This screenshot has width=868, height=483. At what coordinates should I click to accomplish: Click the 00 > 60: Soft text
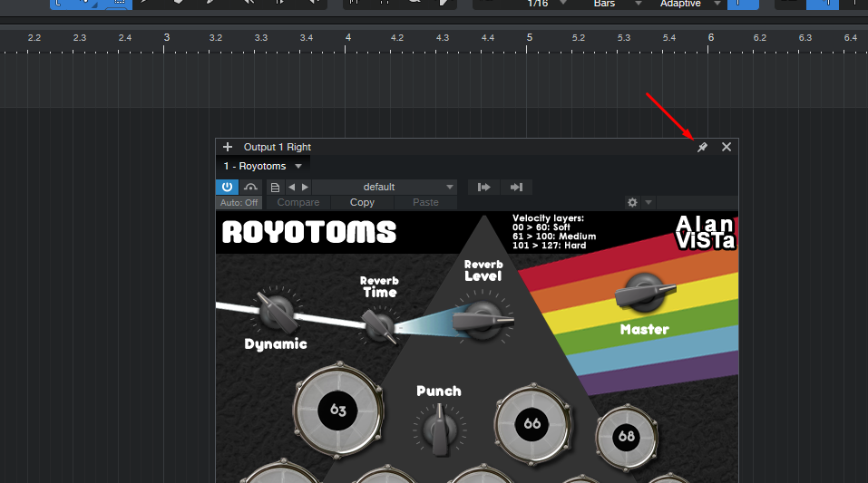tap(541, 227)
